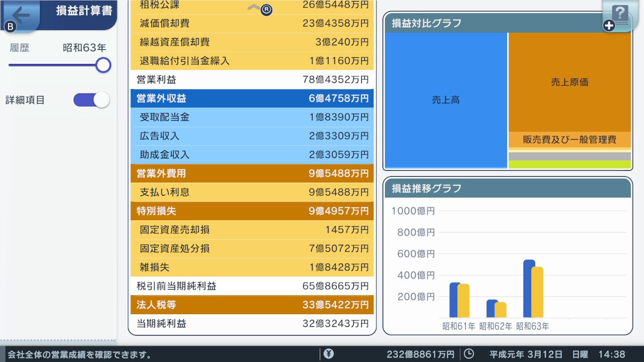This screenshot has width=644, height=362.
Task: Click the funds amount 232億8861万円
Action: pyautogui.click(x=420, y=354)
